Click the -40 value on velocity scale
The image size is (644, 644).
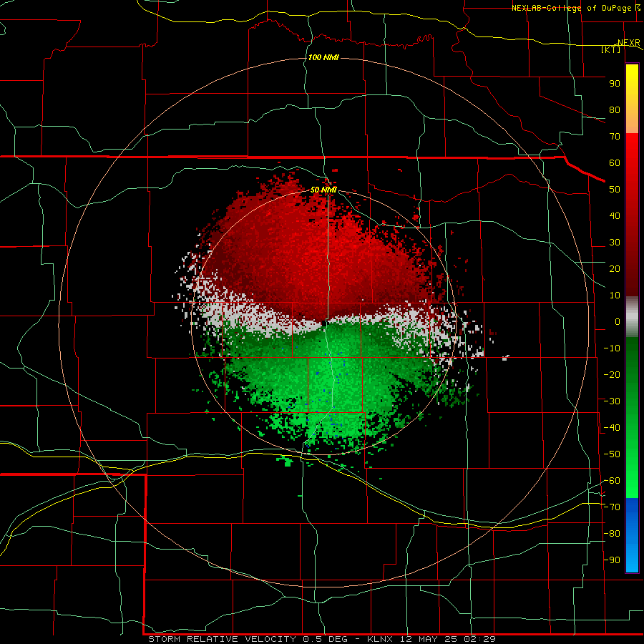(612, 428)
